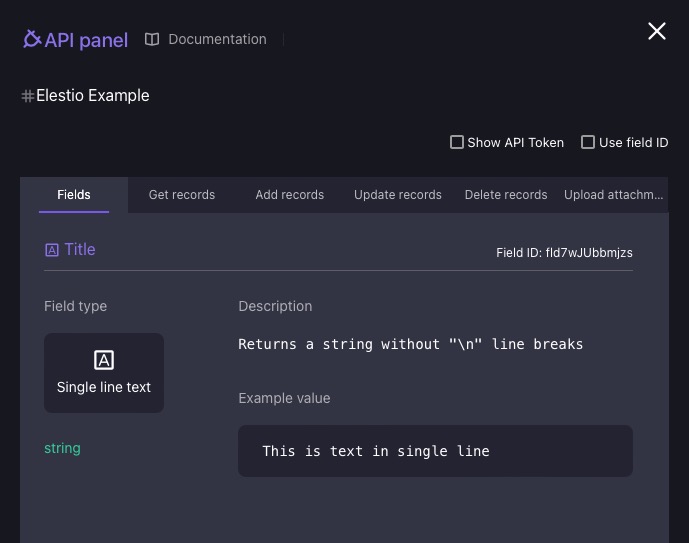Screen dimensions: 689x543
Task: Click the Description label
Action: tap(275, 306)
